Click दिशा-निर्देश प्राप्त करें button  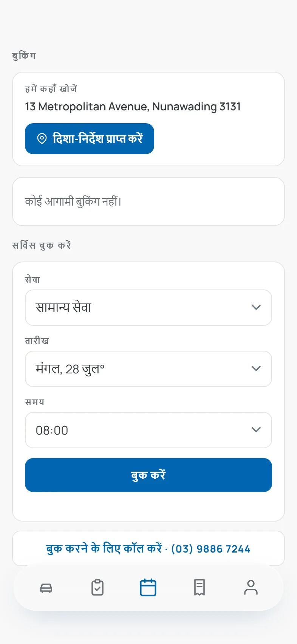pyautogui.click(x=90, y=139)
